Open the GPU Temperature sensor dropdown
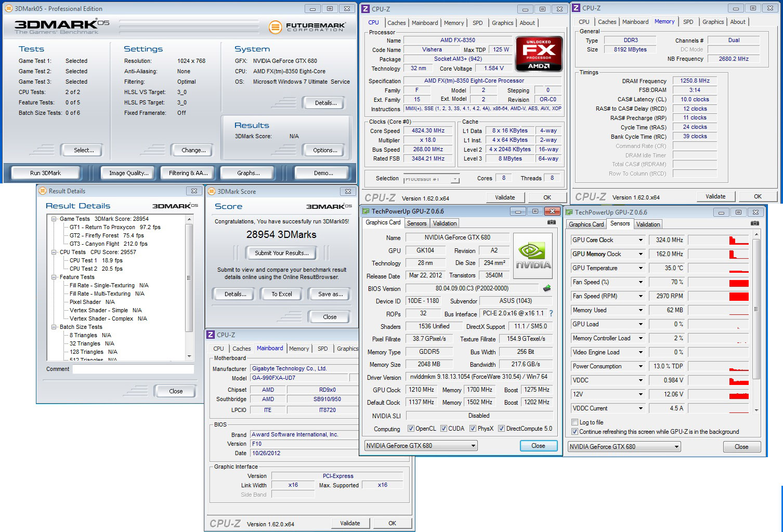The height and width of the screenshot is (532, 783). pos(641,268)
